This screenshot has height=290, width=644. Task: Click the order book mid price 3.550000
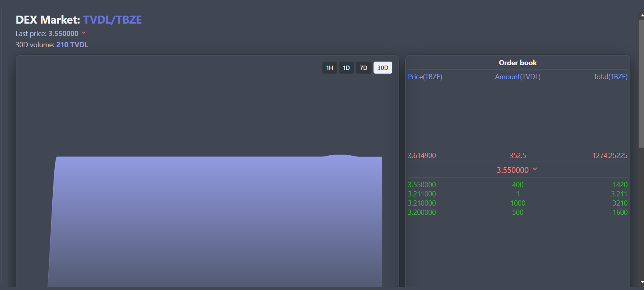[513, 170]
